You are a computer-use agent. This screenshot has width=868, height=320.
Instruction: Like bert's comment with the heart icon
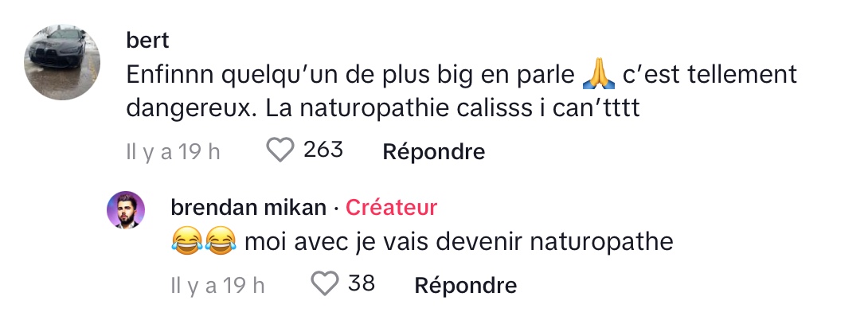click(x=280, y=150)
